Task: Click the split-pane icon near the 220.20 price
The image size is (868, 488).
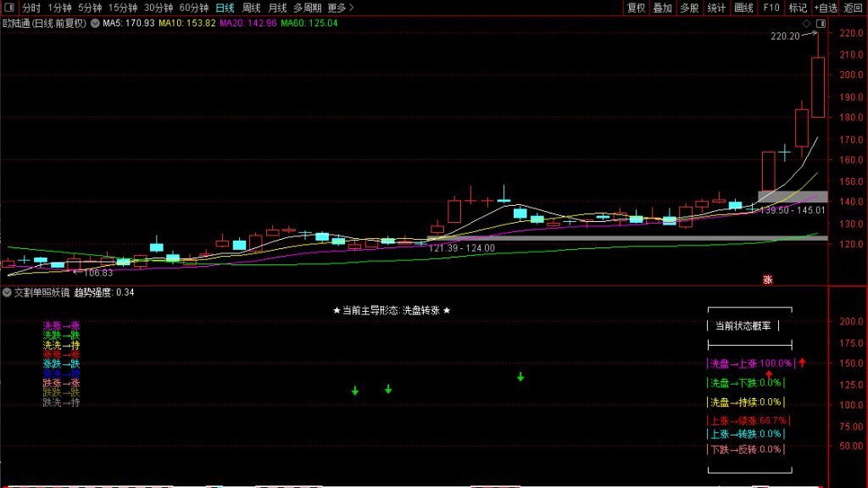Action: 821,24
